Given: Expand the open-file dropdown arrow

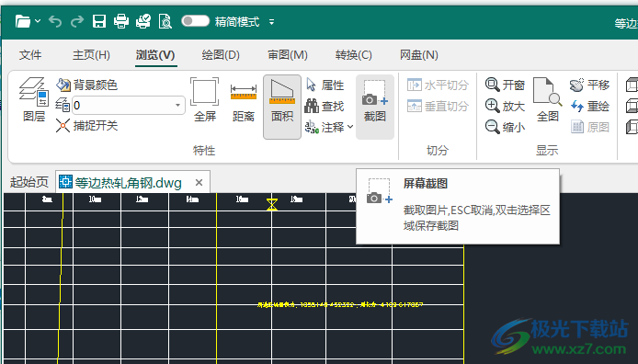Looking at the screenshot, I should pos(38,21).
